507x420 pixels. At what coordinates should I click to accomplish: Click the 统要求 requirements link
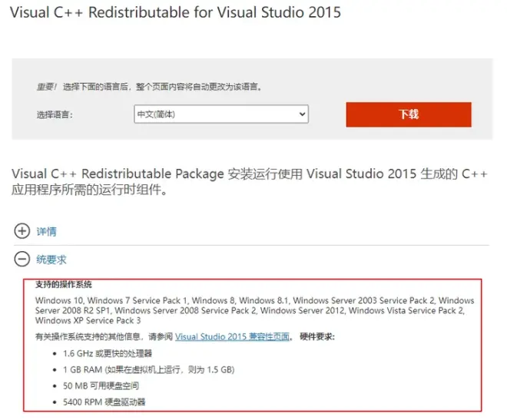[x=51, y=260]
